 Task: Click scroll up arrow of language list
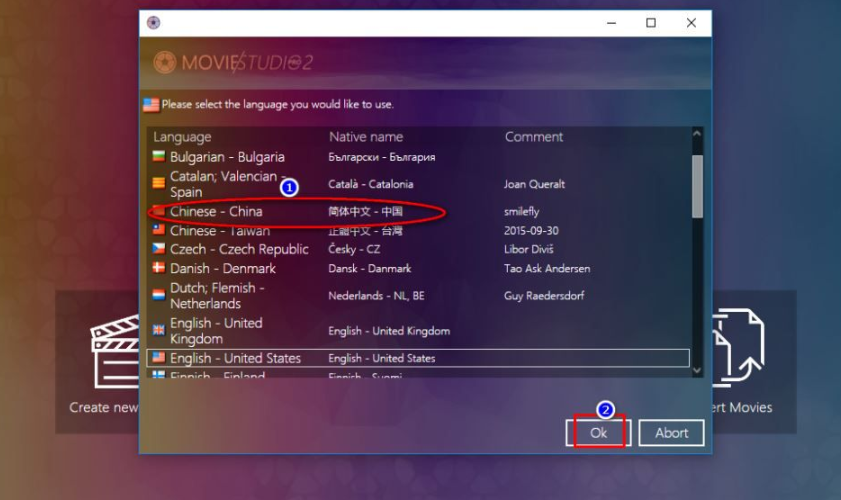click(x=697, y=134)
